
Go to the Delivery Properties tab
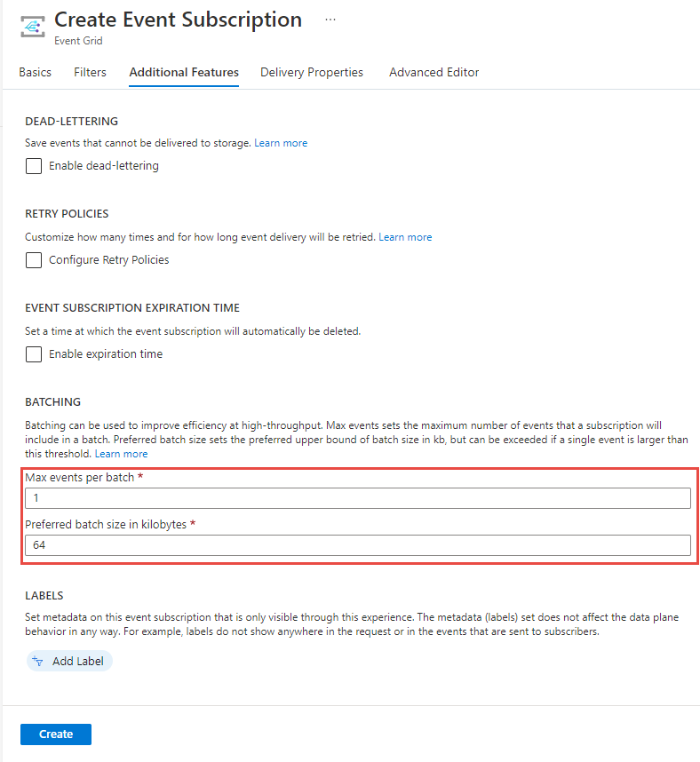pyautogui.click(x=312, y=72)
